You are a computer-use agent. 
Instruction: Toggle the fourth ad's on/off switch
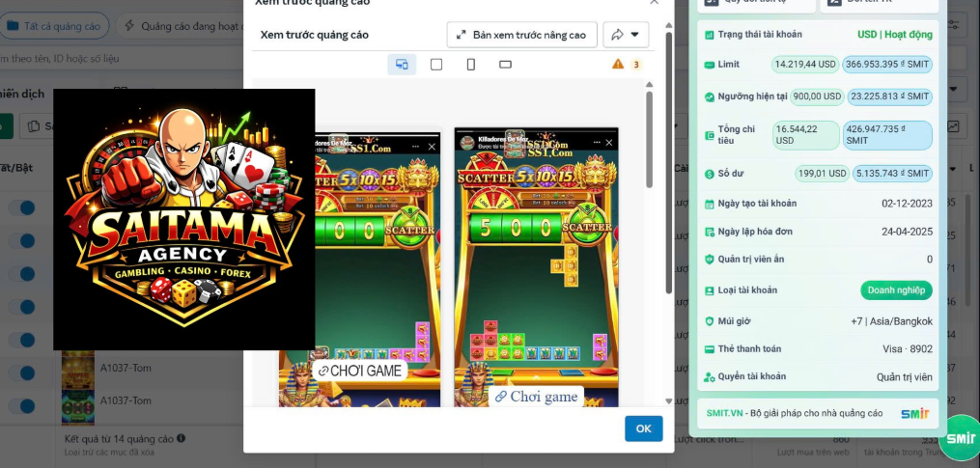(22, 307)
